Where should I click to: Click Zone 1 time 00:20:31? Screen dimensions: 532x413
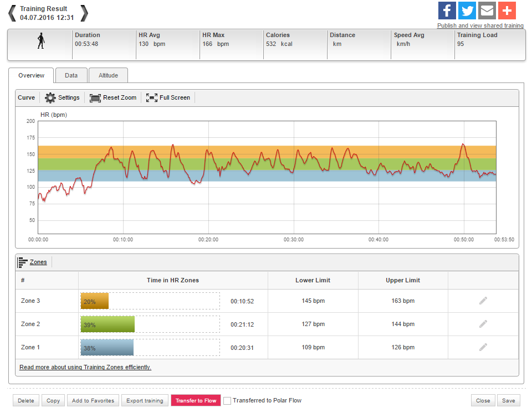click(242, 348)
